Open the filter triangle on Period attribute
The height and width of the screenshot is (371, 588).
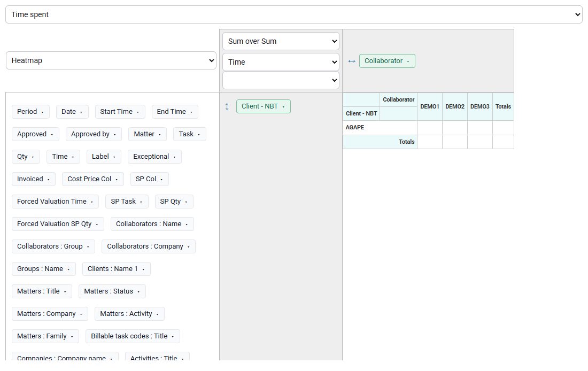click(42, 112)
